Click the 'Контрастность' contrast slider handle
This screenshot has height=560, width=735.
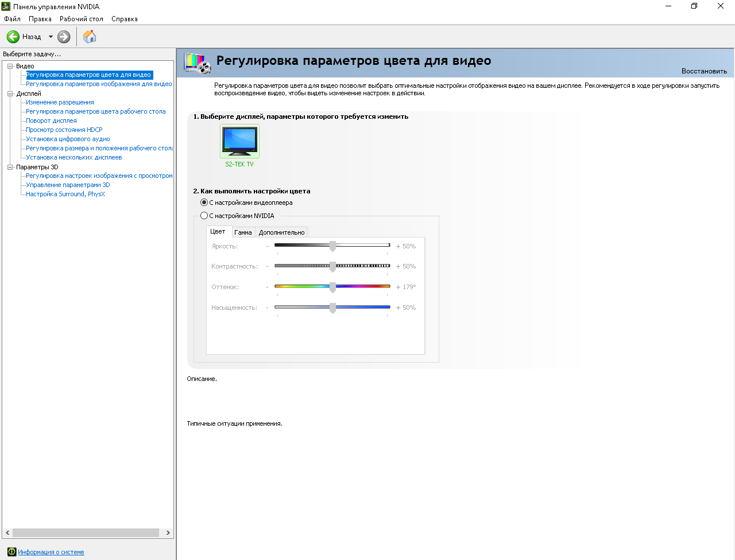(332, 266)
